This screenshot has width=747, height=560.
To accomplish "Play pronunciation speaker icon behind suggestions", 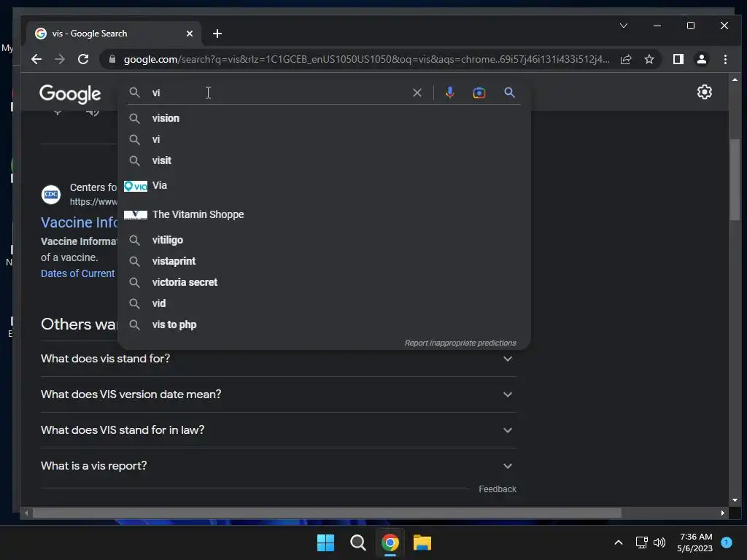I will pos(93,112).
